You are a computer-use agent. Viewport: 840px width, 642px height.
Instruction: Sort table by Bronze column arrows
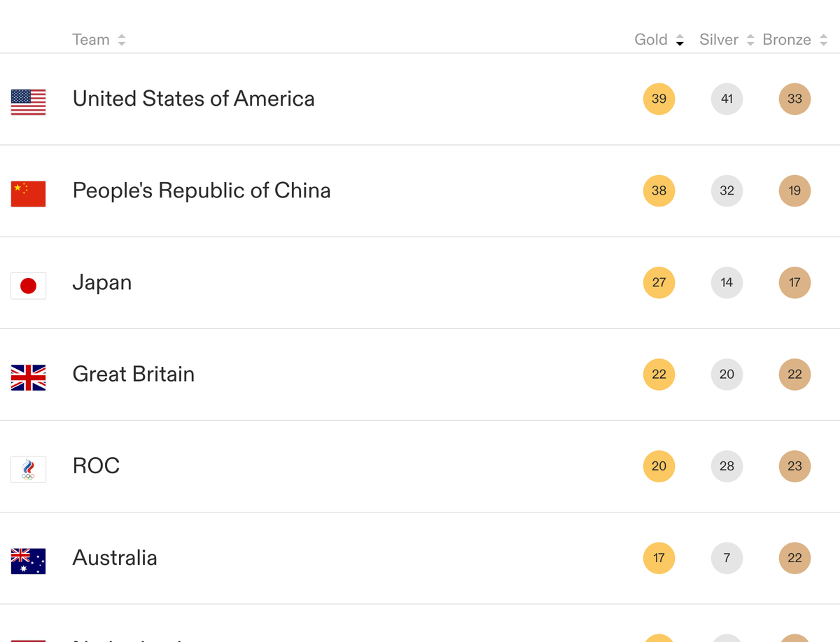coord(823,41)
